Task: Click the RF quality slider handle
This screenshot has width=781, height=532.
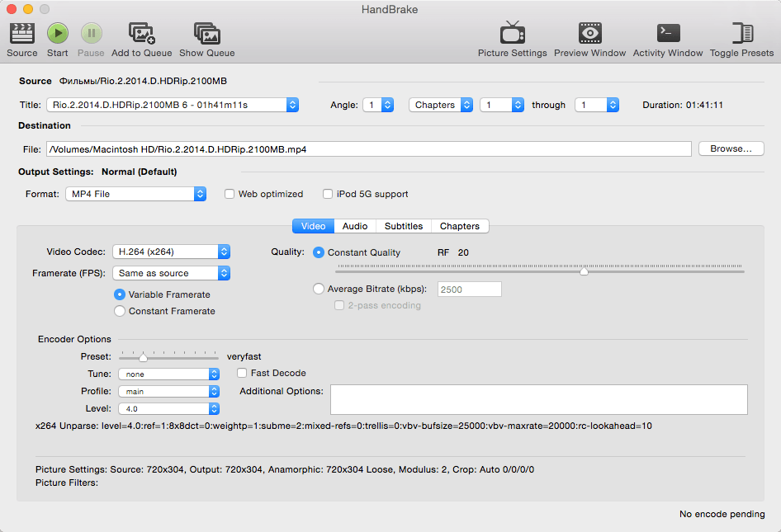Action: 584,271
